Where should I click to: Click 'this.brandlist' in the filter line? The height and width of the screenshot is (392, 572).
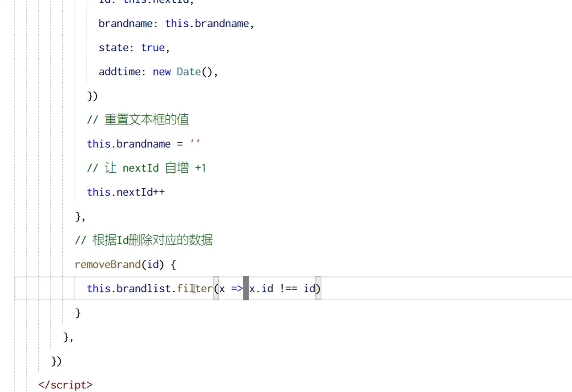click(x=129, y=288)
